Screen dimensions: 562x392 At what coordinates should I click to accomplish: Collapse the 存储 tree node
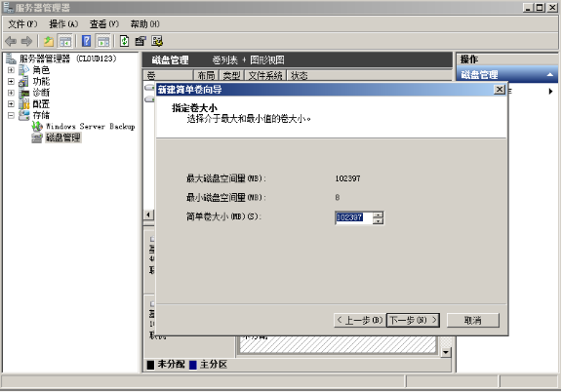click(11, 115)
